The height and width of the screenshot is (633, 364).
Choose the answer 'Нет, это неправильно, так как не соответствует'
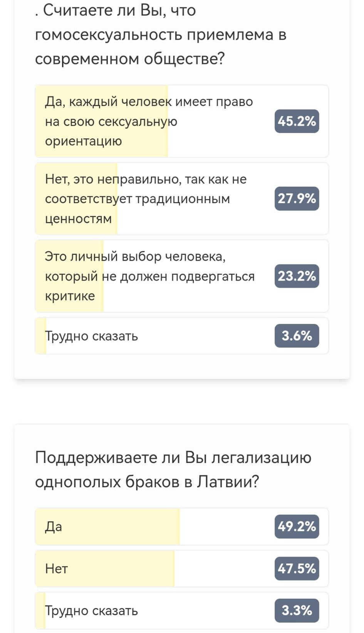(182, 199)
